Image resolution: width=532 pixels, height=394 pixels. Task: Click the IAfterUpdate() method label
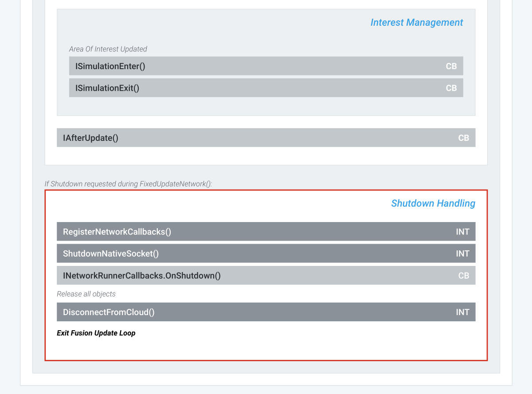[90, 138]
